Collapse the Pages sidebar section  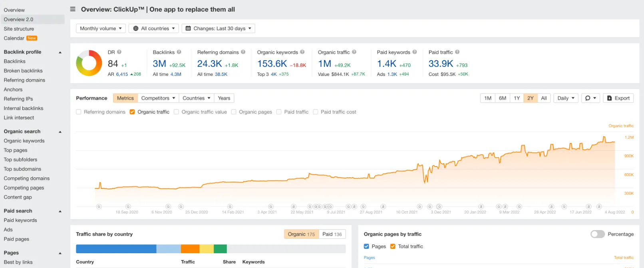(x=60, y=253)
